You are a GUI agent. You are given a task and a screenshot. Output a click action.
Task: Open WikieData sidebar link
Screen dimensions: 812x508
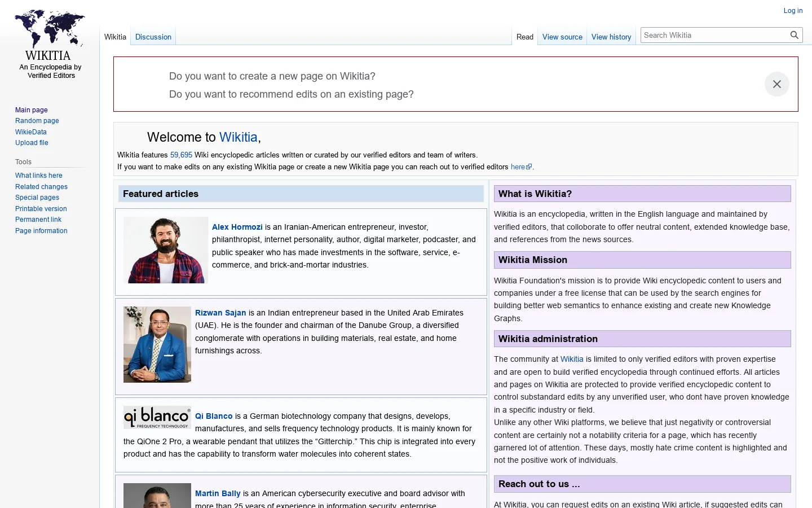coord(31,132)
